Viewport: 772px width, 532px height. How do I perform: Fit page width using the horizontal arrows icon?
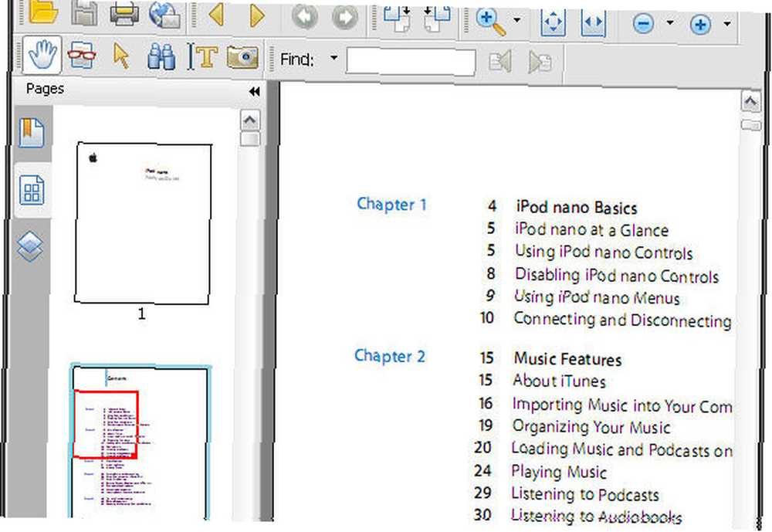(593, 22)
